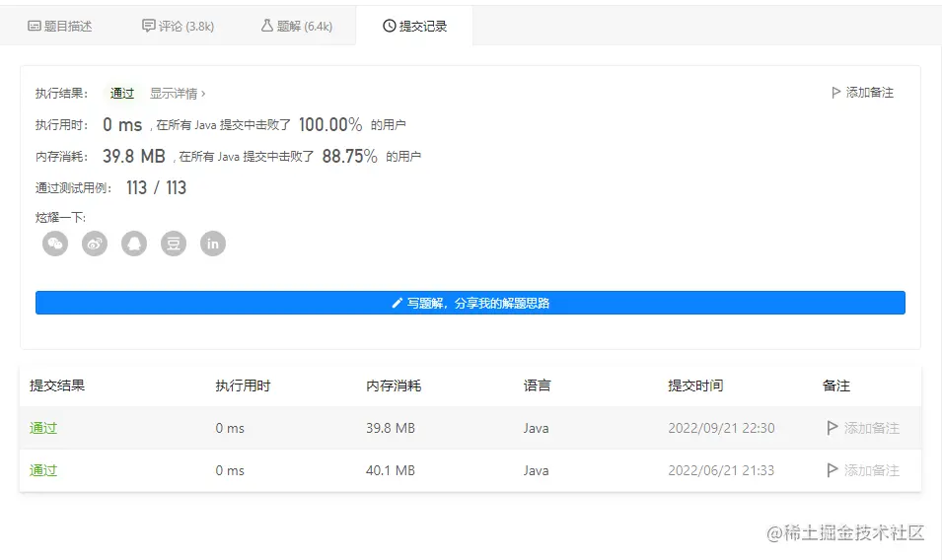
Task: Click the 0 ms cell in the 2022/06/21 row
Action: click(230, 470)
